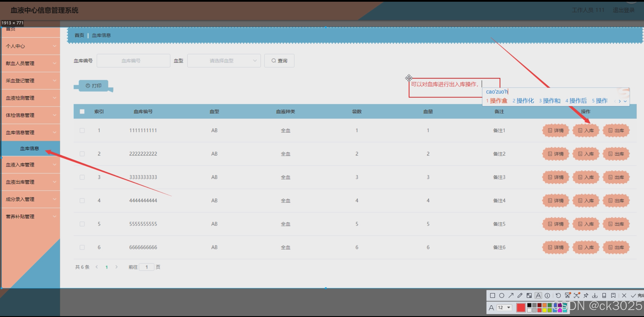Select the ellipse annotation tool
Viewport: 644px width, 317px height.
502,295
